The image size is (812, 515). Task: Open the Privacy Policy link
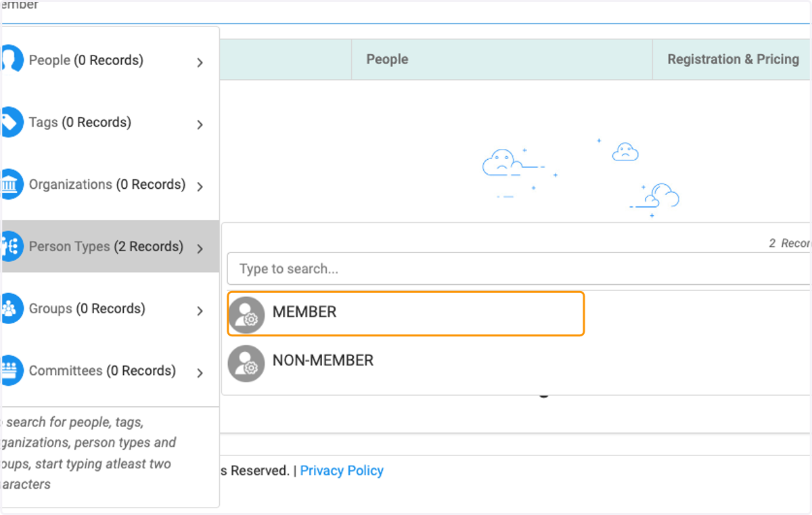(342, 470)
